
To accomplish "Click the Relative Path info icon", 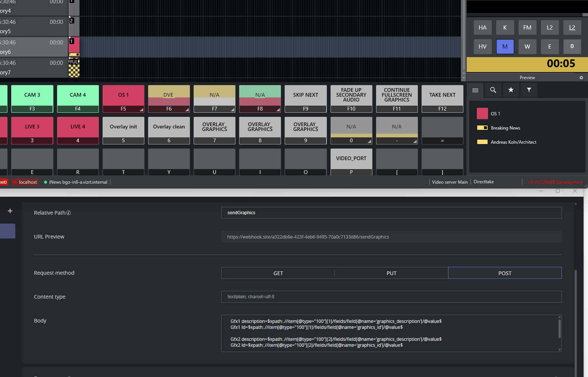I will [x=69, y=213].
